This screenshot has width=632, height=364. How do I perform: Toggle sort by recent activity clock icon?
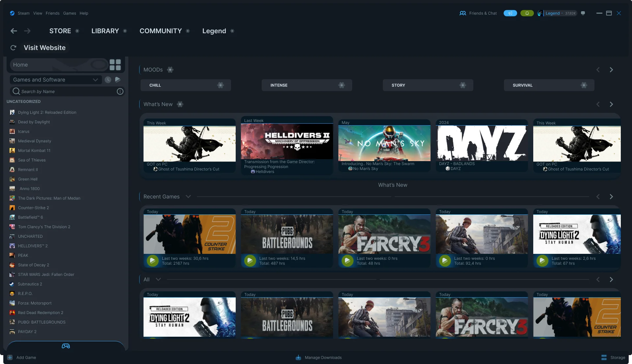[x=108, y=80]
